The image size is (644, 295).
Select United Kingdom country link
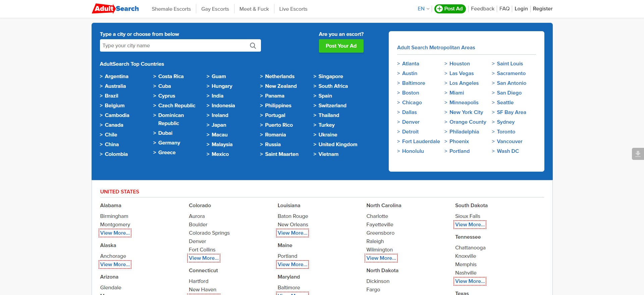click(338, 144)
